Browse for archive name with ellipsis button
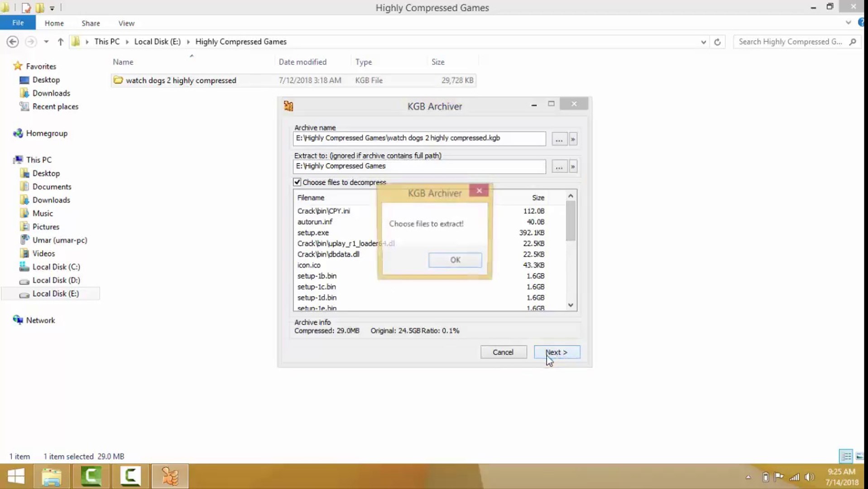This screenshot has width=868, height=489. [559, 139]
